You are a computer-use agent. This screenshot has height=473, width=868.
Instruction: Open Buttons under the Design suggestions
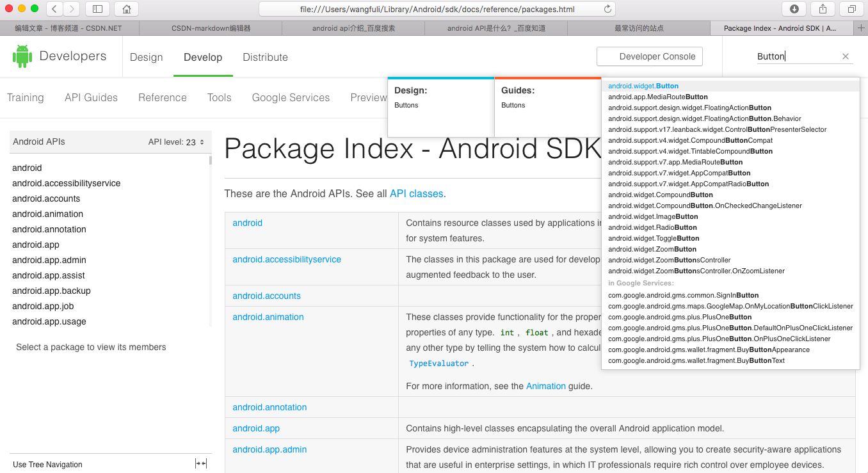coord(406,105)
